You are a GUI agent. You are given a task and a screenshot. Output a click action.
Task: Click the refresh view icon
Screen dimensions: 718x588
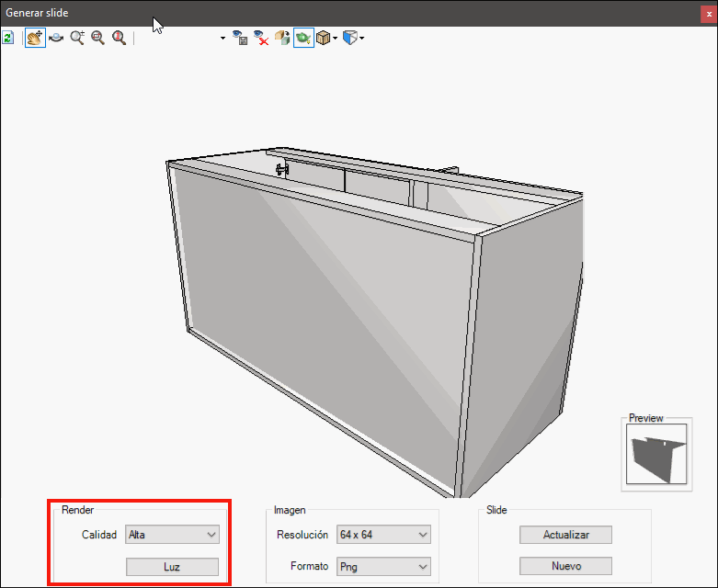pos(7,38)
